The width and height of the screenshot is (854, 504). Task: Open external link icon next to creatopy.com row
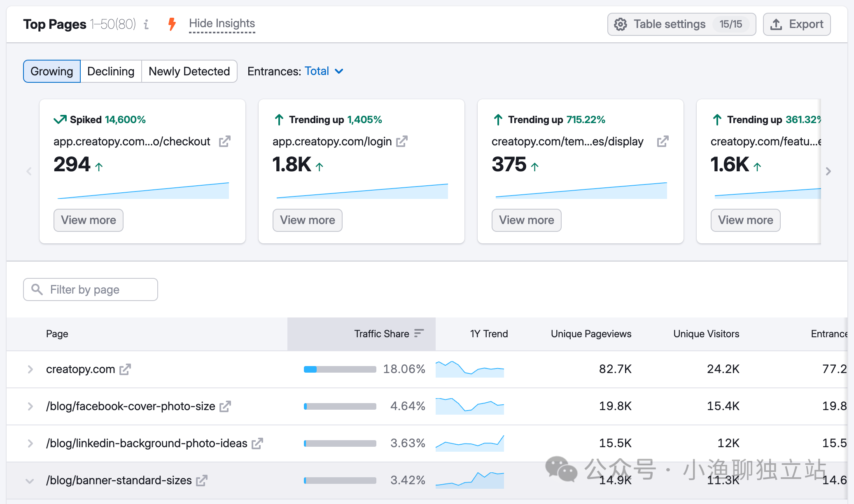[125, 369]
